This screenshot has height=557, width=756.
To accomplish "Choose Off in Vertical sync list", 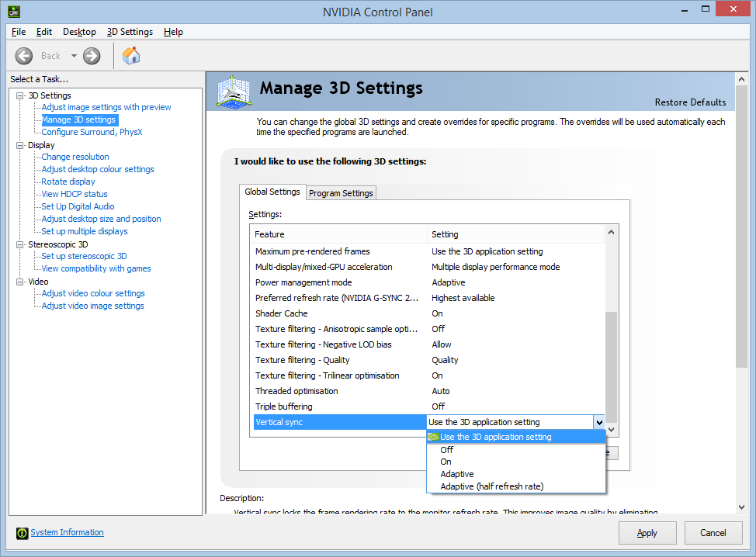I will pyautogui.click(x=516, y=450).
